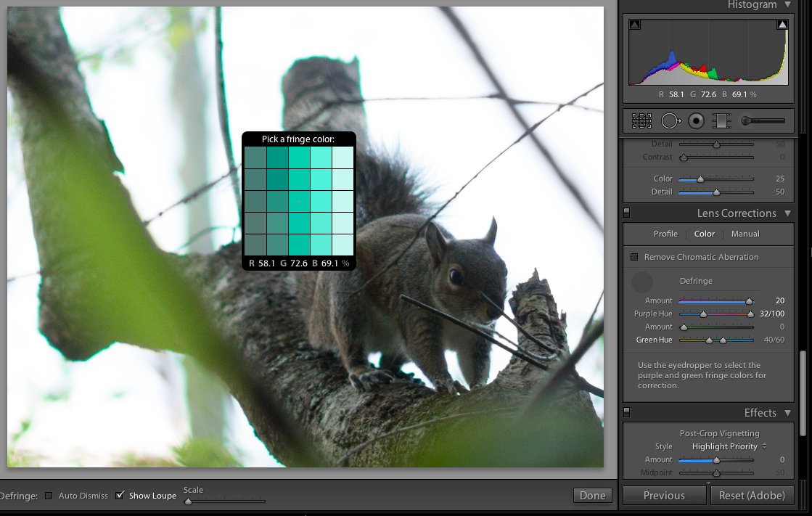Select the Spot Removal tool
Screen dimensions: 812x516
669,121
